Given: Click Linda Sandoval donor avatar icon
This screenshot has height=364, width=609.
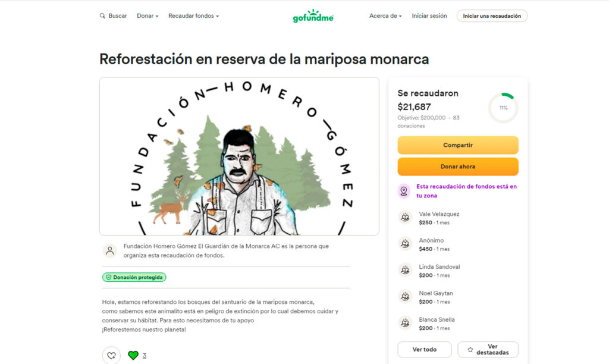Looking at the screenshot, I should (405, 271).
